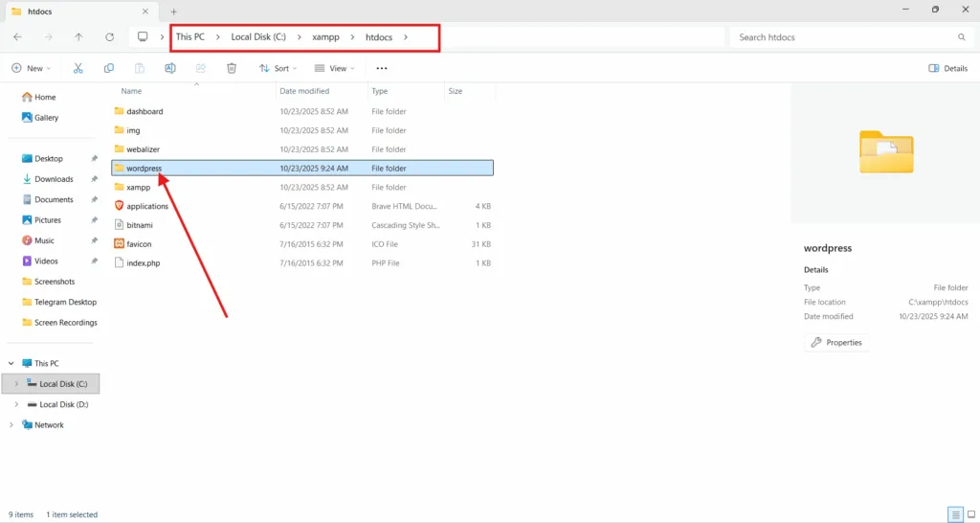Click the Cut scissors icon
Viewport: 980px width, 523px height.
click(78, 68)
